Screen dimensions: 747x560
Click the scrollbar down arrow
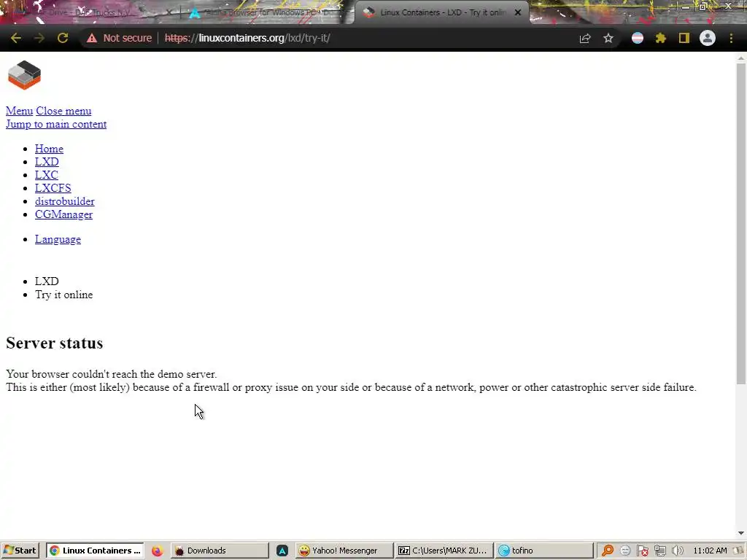pos(741,533)
